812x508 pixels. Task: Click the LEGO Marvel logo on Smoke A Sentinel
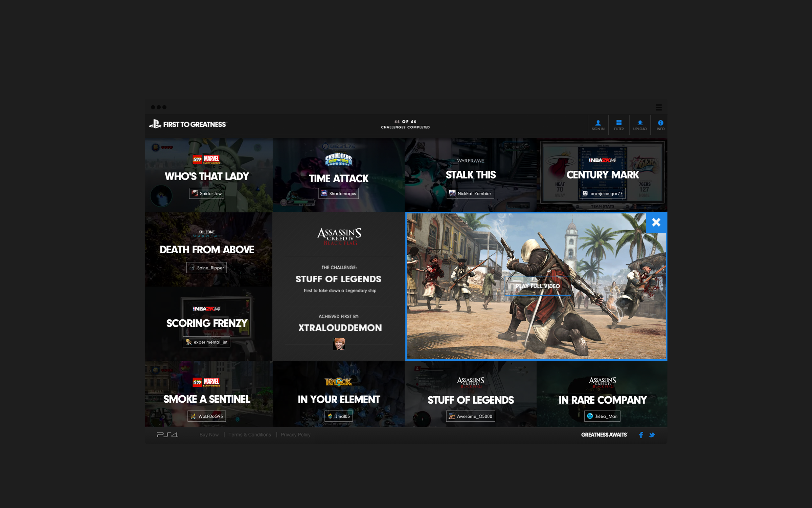(206, 382)
